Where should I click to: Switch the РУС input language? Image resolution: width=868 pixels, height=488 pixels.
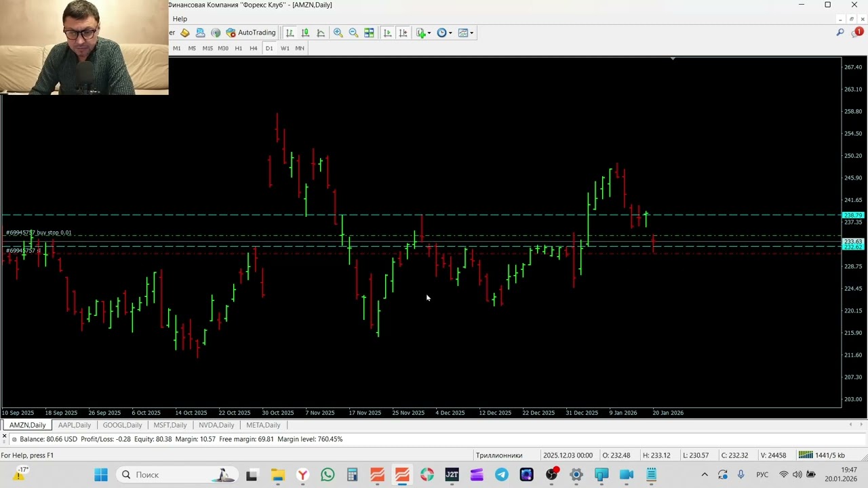[762, 474]
